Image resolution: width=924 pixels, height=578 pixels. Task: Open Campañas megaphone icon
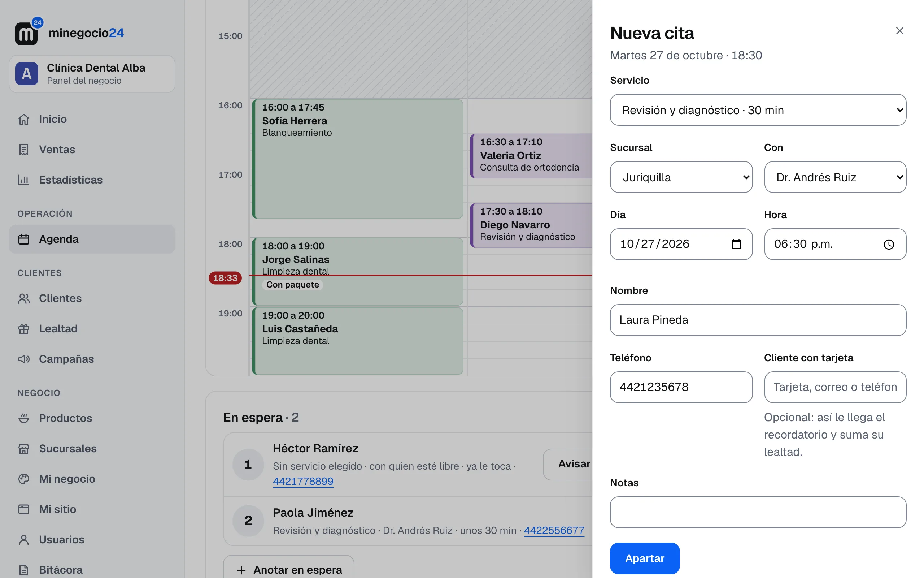(x=24, y=359)
